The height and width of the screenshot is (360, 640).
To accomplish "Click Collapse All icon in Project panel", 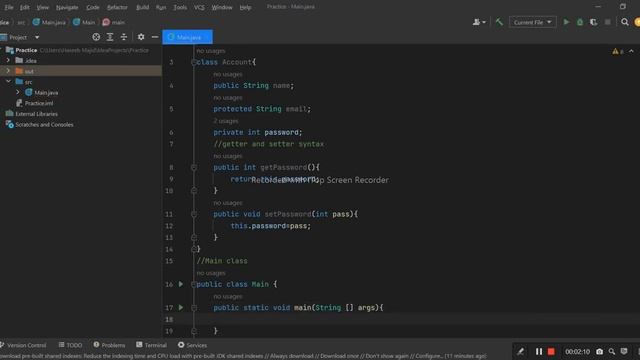I will tap(124, 37).
